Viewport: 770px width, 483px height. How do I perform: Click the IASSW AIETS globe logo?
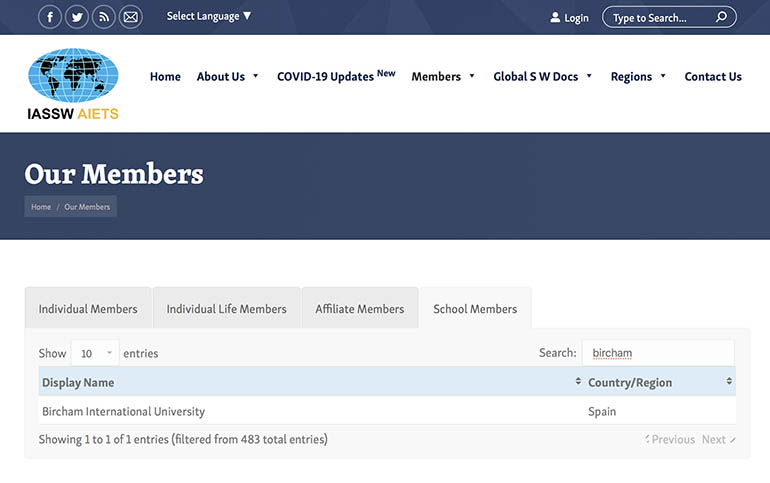click(73, 84)
